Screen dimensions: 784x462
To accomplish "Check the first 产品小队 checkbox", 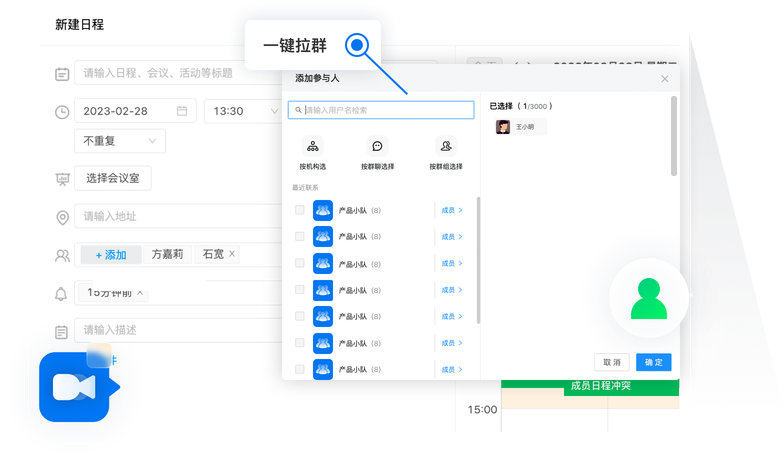I will pyautogui.click(x=300, y=210).
